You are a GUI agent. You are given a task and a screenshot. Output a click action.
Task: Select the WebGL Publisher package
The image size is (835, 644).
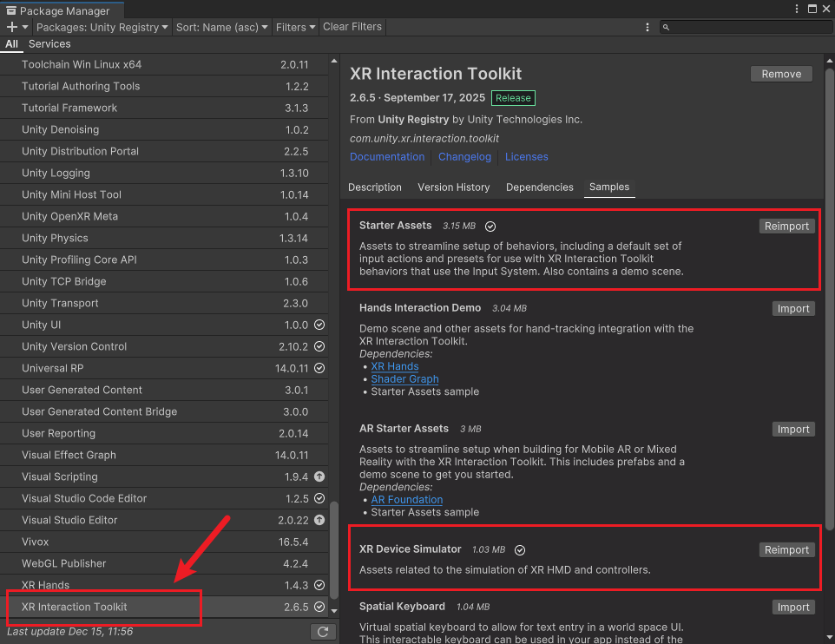(164, 563)
